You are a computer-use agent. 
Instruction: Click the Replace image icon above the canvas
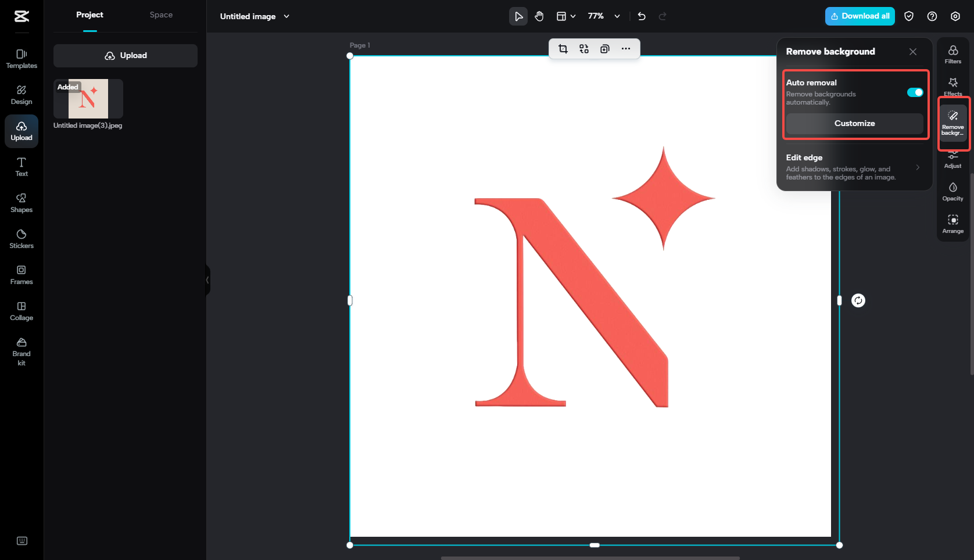point(584,49)
